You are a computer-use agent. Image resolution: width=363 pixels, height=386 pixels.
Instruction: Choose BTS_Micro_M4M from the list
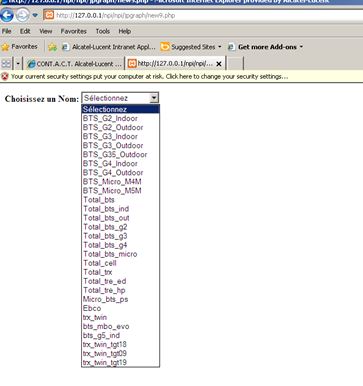(121, 182)
